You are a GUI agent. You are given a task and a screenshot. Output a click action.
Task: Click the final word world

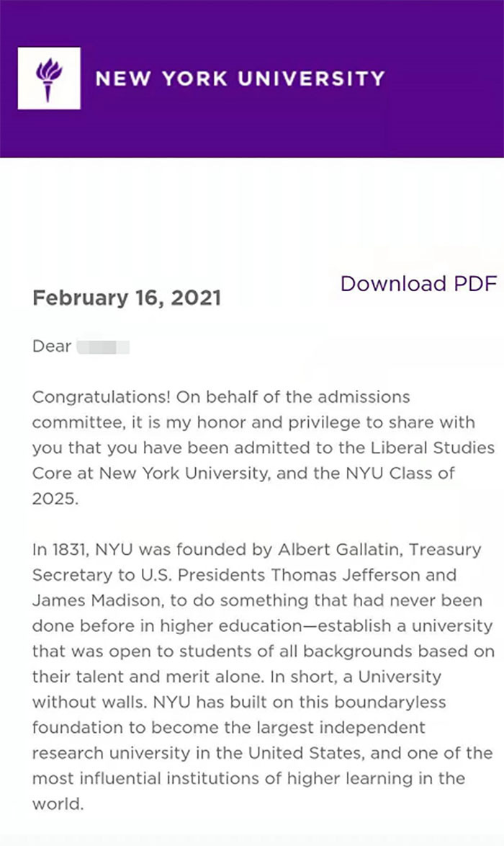58,804
